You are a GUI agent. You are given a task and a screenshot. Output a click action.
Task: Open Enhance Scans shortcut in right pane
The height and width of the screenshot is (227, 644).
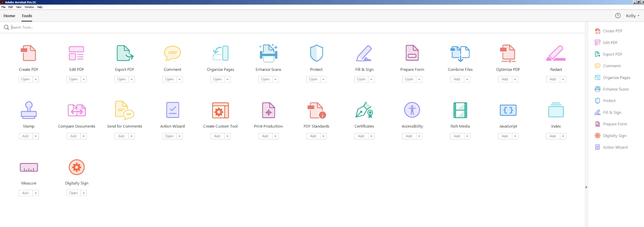click(612, 89)
